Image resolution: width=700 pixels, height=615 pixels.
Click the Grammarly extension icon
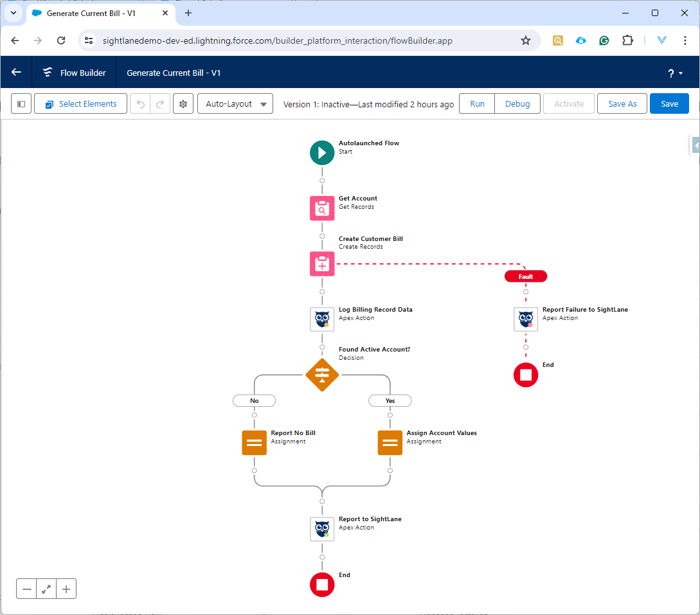pos(604,40)
